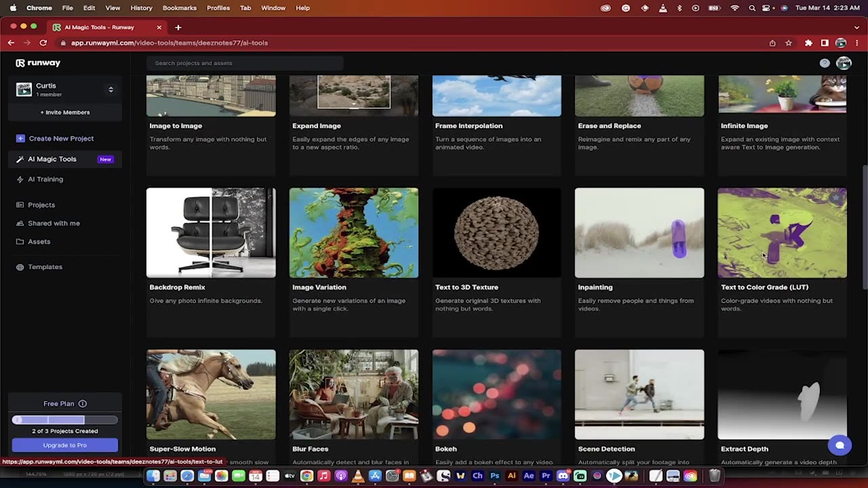The width and height of the screenshot is (868, 488).
Task: Open the File menu
Action: pos(68,8)
